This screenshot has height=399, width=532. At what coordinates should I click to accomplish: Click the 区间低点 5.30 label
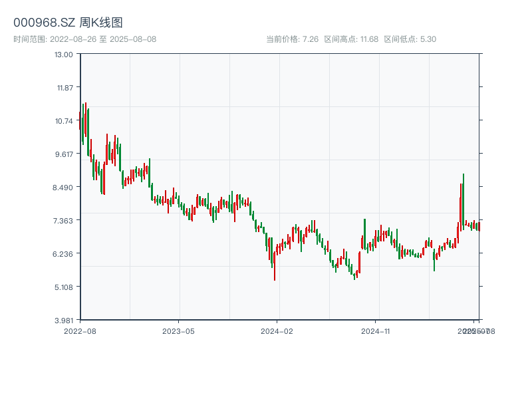410,39
